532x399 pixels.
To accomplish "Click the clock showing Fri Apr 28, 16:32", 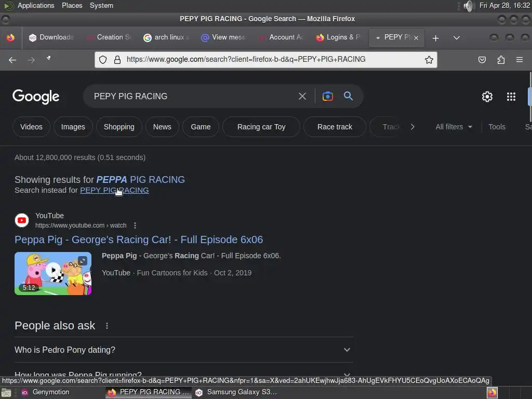I will point(504,5).
